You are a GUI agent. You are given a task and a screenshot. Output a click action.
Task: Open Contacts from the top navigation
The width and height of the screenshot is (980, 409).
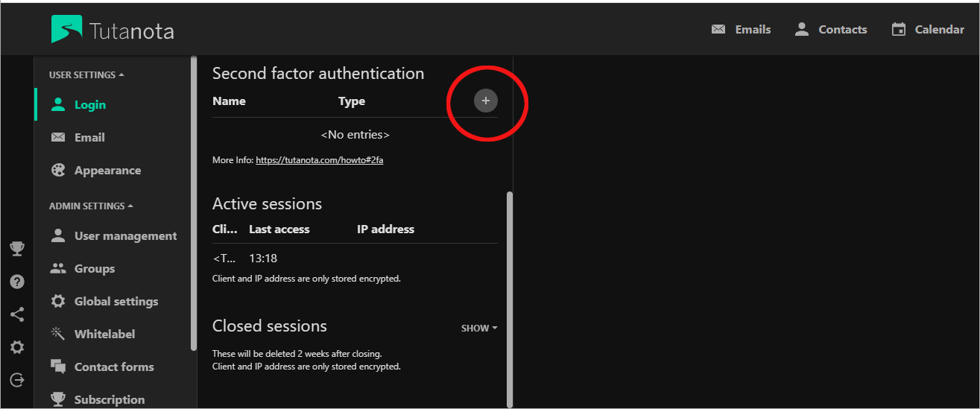pyautogui.click(x=830, y=30)
